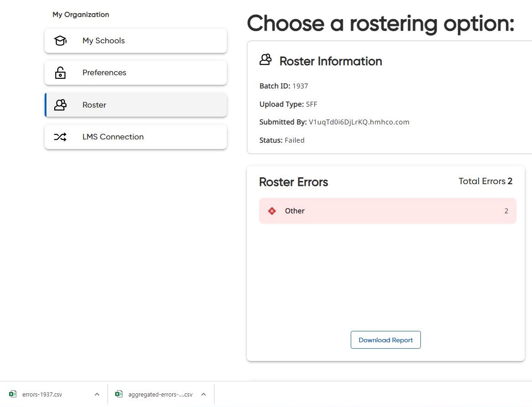This screenshot has width=532, height=407.
Task: Click the Roster people icon in sidebar
Action: coord(60,104)
